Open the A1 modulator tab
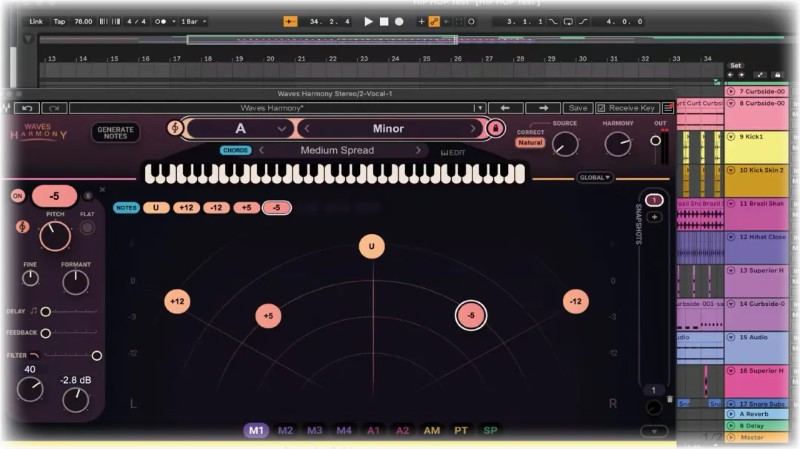This screenshot has height=449, width=800. pos(373,431)
